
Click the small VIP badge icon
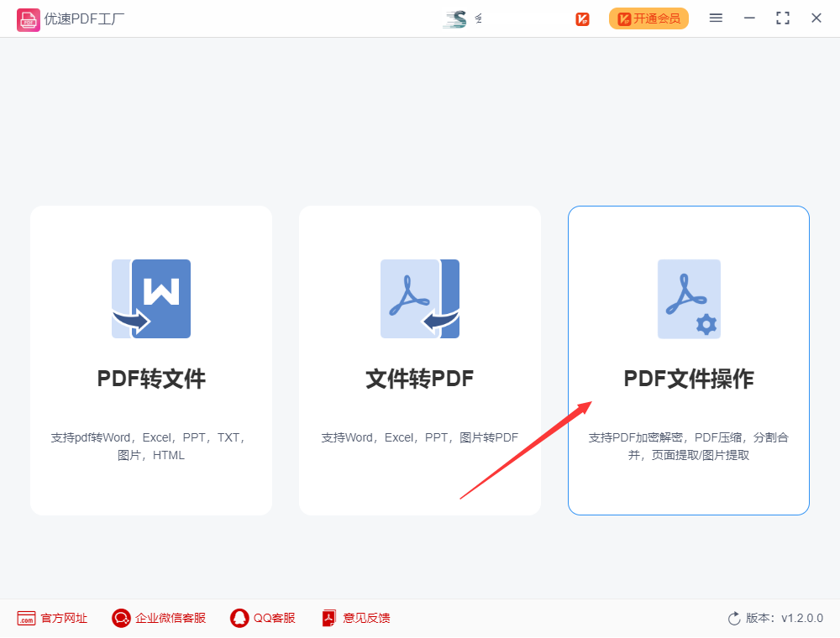[582, 19]
